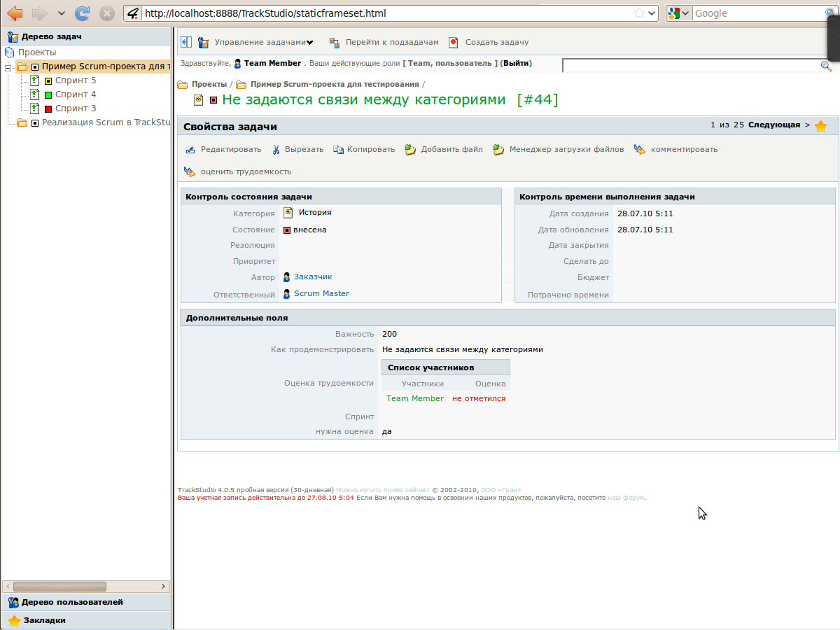The width and height of the screenshot is (840, 630).
Task: Select Спринт 4 in the task tree
Action: 76,94
